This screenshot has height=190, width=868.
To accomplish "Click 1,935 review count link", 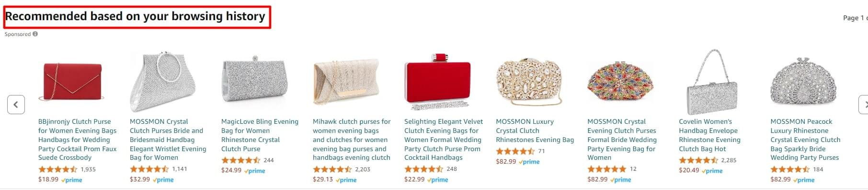I will (x=88, y=169).
